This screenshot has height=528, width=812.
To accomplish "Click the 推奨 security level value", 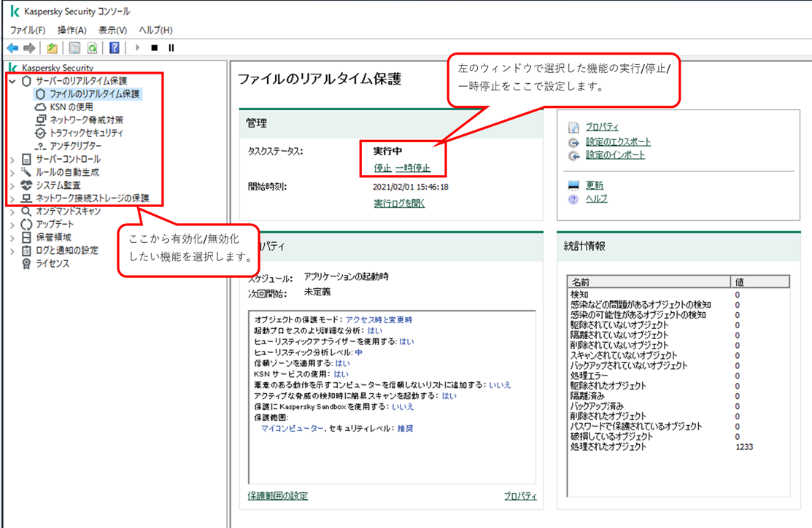I will [405, 428].
